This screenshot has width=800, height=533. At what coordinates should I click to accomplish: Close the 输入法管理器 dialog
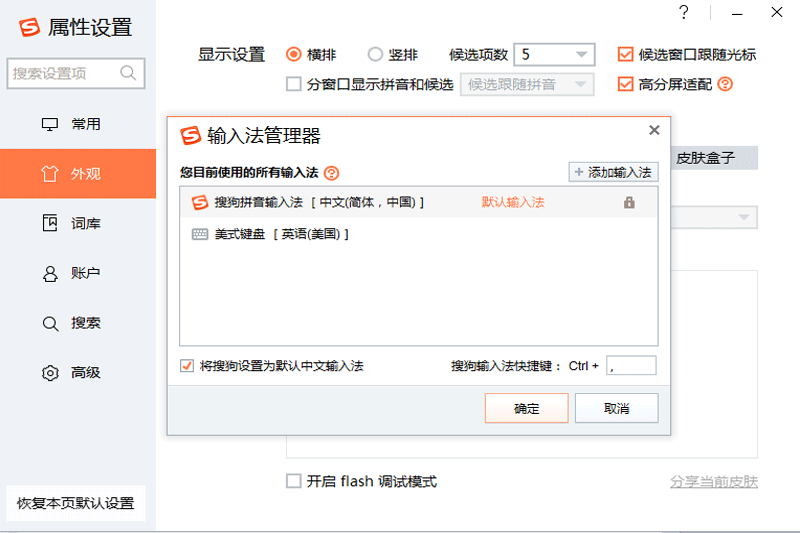(654, 130)
